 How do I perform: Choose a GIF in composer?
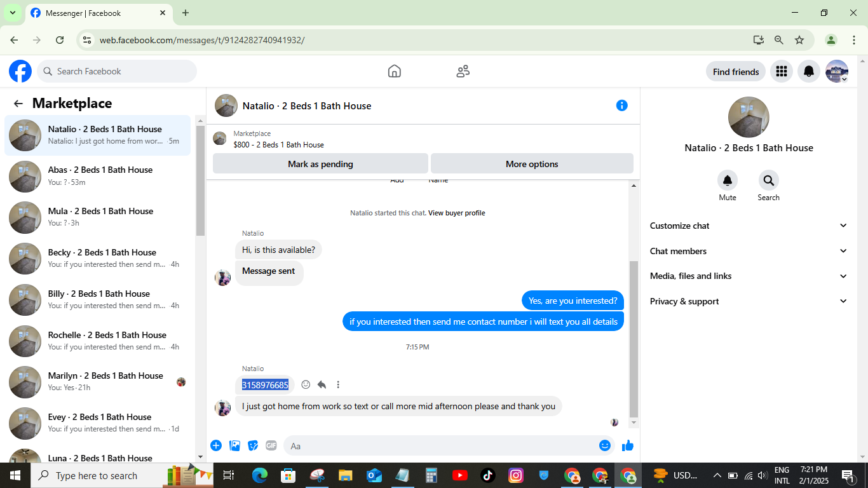[271, 445]
